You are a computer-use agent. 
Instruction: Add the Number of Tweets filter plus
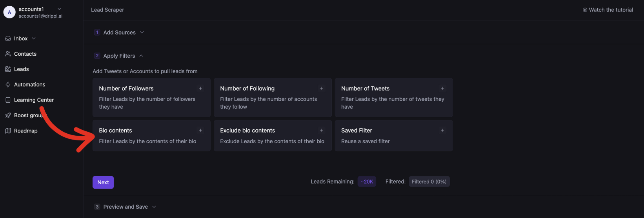[442, 88]
